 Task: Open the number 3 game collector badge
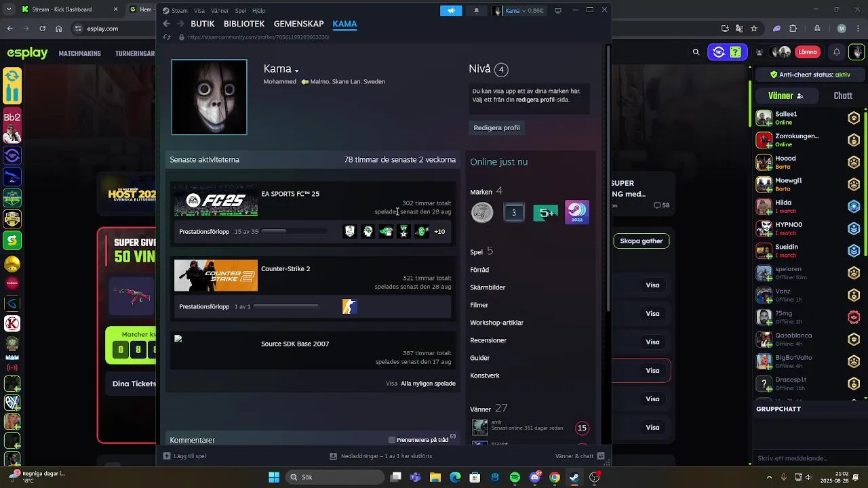point(514,213)
